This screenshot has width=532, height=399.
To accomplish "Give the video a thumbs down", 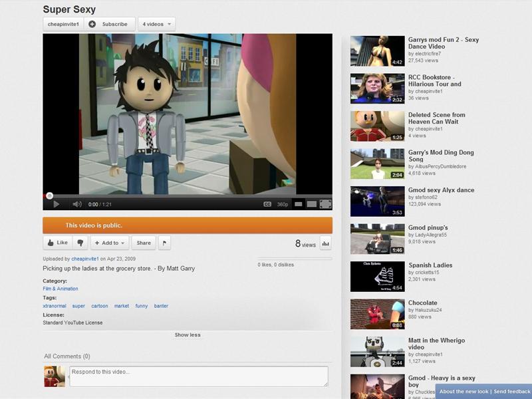I will pos(79,243).
